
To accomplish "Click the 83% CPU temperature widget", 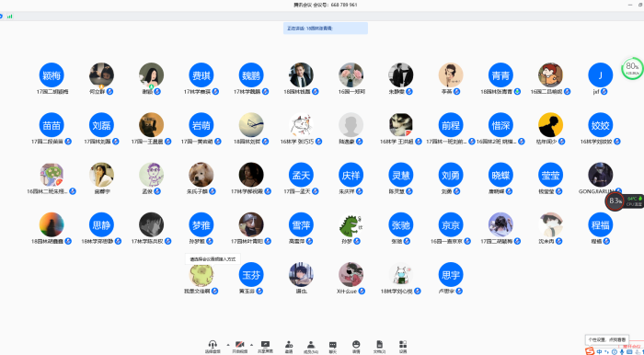I will pyautogui.click(x=625, y=201).
